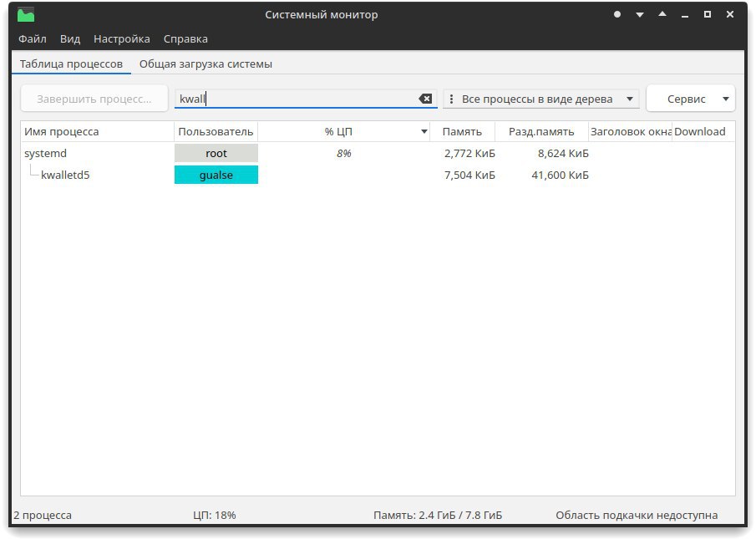The image size is (756, 539).
Task: Sort by Пользователь column header
Action: click(x=216, y=132)
